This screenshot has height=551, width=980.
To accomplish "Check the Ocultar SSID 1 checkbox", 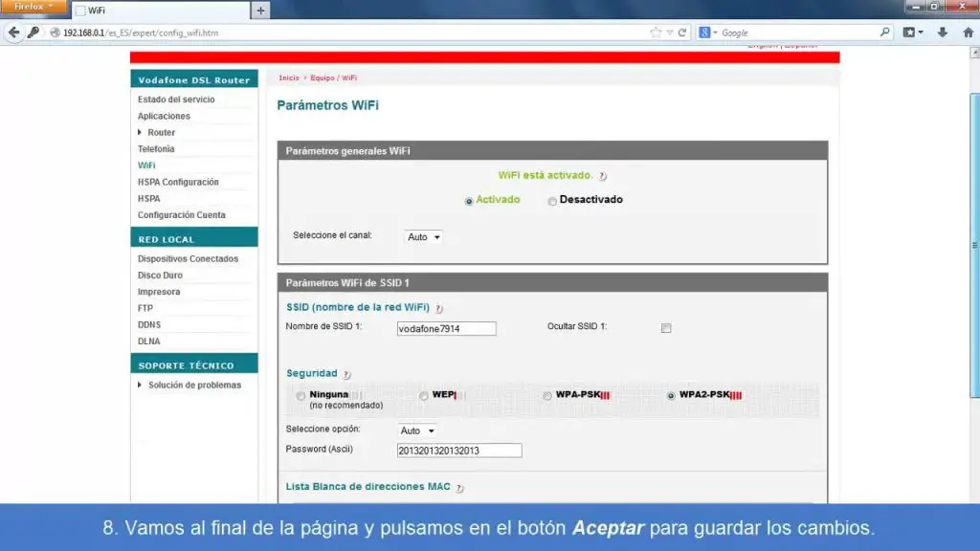I will tap(665, 327).
